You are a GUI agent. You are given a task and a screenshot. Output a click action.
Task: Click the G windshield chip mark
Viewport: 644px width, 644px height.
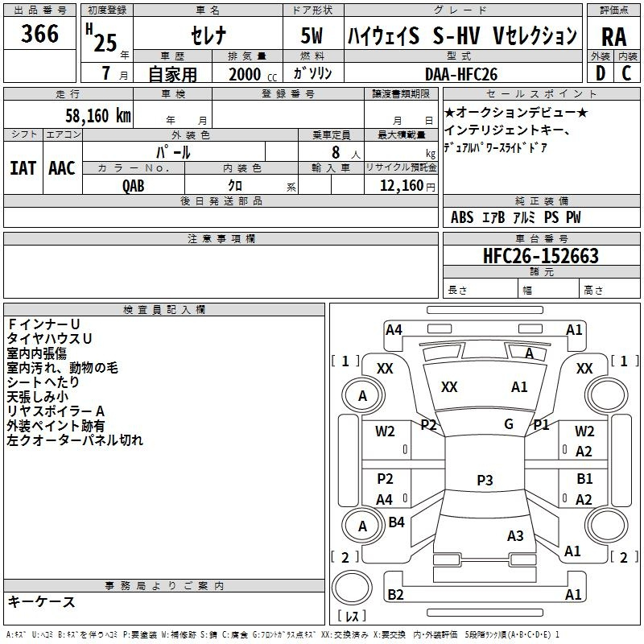click(509, 423)
